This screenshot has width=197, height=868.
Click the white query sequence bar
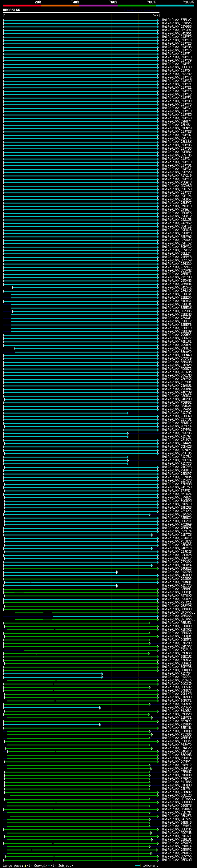[x=81, y=13]
